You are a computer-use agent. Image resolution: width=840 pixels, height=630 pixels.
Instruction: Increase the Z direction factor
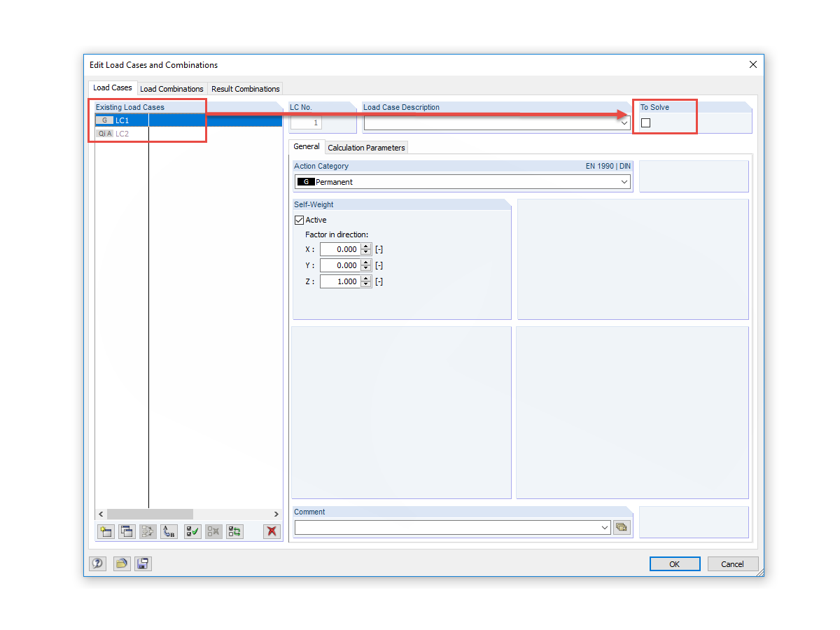(x=366, y=279)
